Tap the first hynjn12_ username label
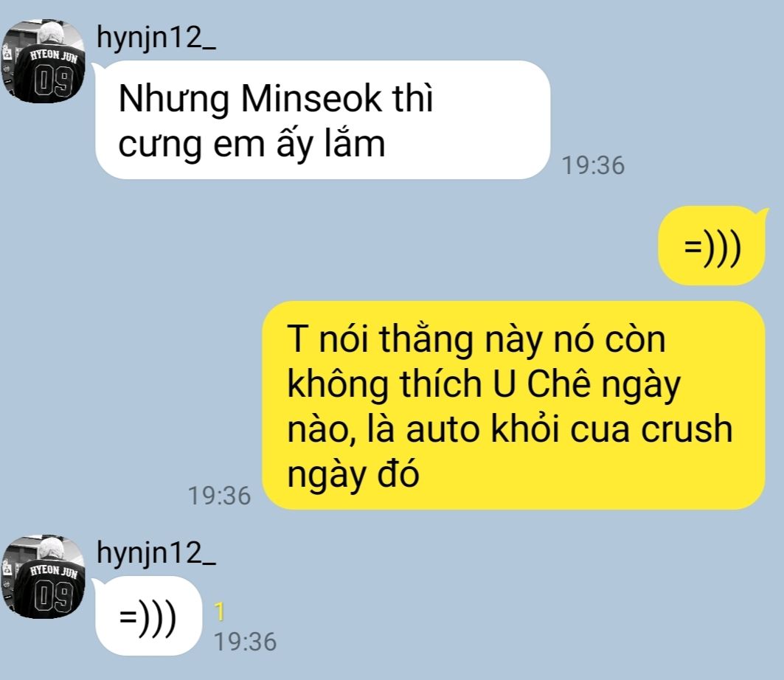Viewport: 784px width, 680px height. [x=156, y=38]
